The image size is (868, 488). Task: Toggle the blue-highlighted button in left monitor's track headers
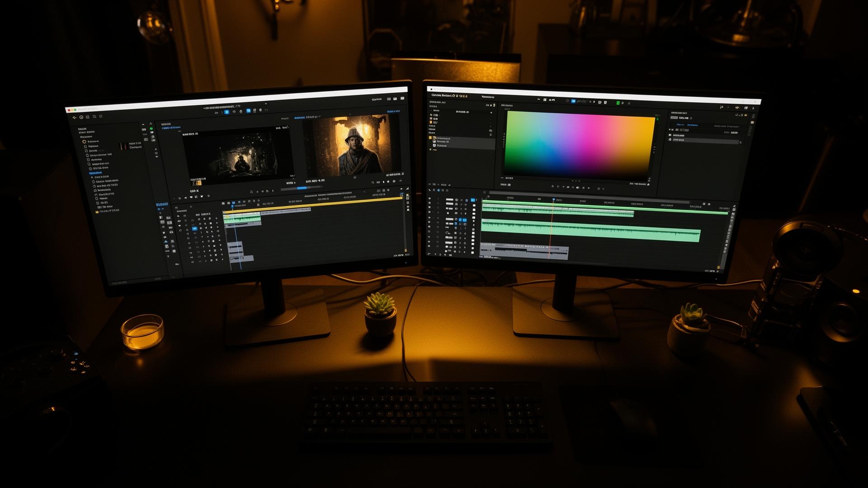click(195, 229)
